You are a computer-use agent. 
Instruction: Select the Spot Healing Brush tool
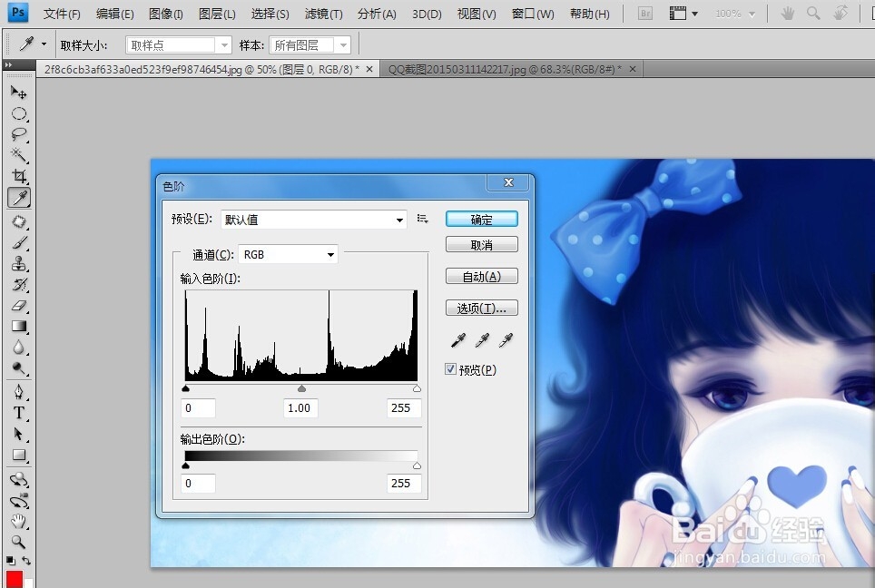(x=18, y=221)
